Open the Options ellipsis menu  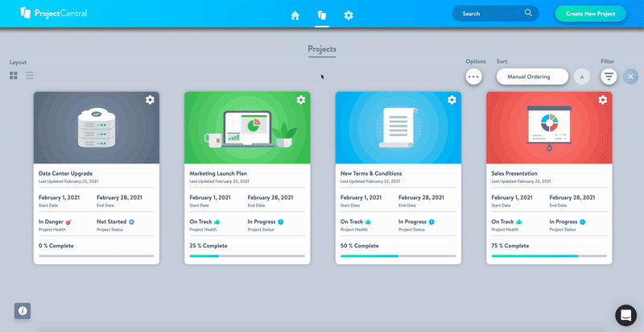(x=473, y=77)
